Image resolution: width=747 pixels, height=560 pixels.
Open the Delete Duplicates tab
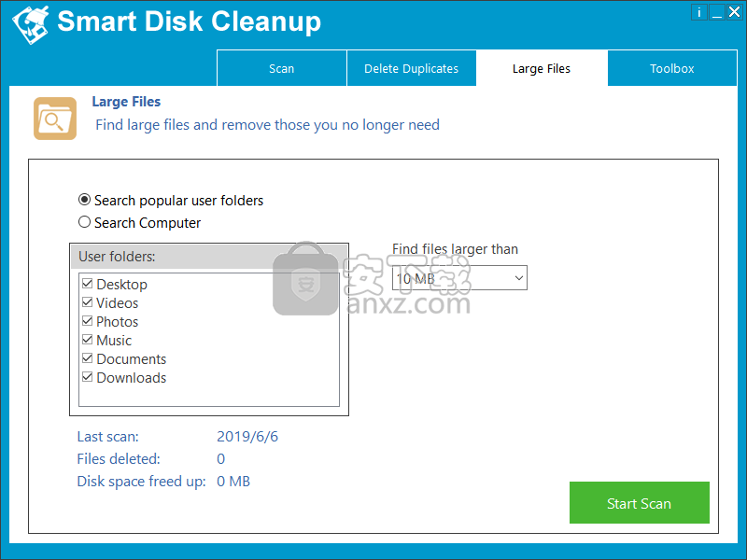tap(411, 68)
